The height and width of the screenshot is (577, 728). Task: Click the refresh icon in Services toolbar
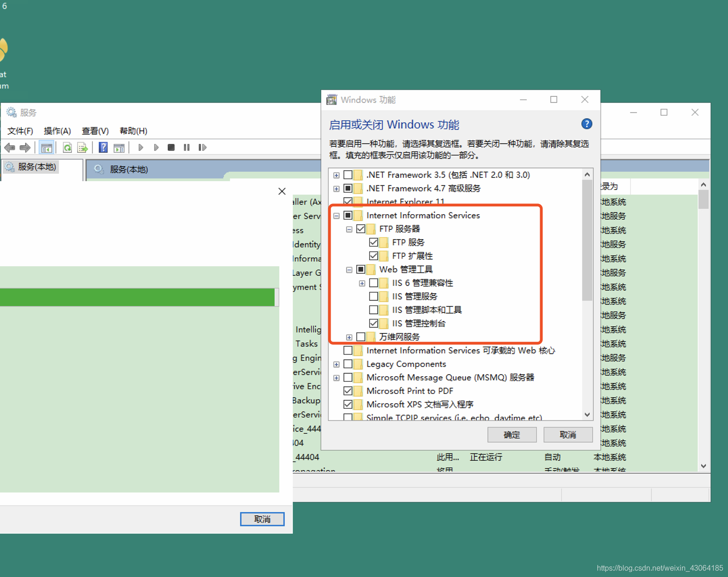67,148
